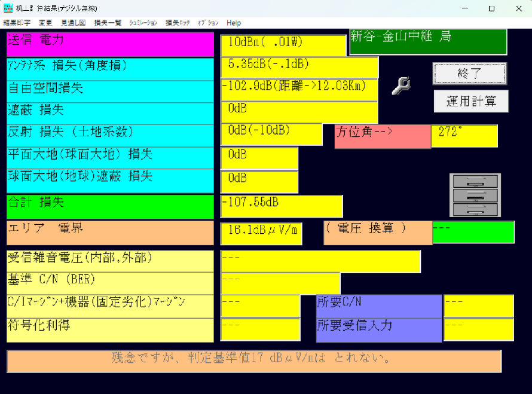Open the 見通し図 menu
This screenshot has height=394, width=532.
pyautogui.click(x=74, y=23)
